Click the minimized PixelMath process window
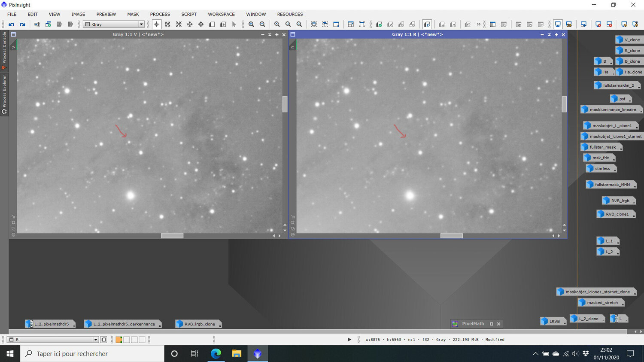The width and height of the screenshot is (644, 362). pos(476,324)
